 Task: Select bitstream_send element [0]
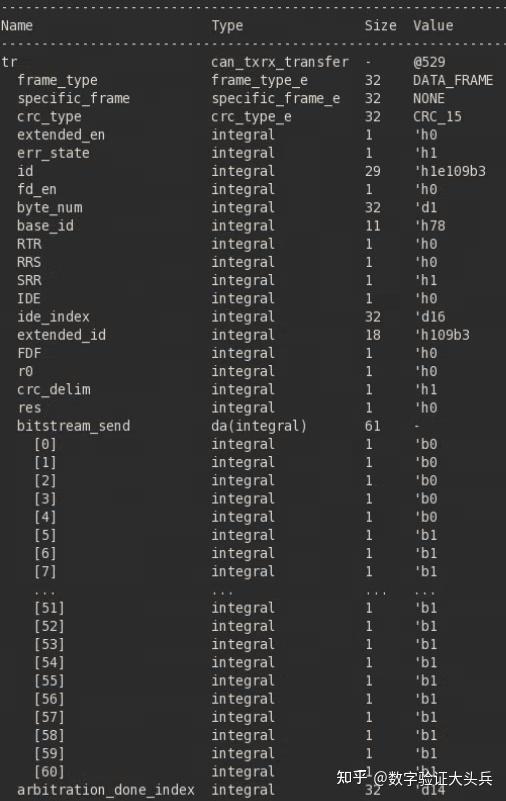(45, 444)
